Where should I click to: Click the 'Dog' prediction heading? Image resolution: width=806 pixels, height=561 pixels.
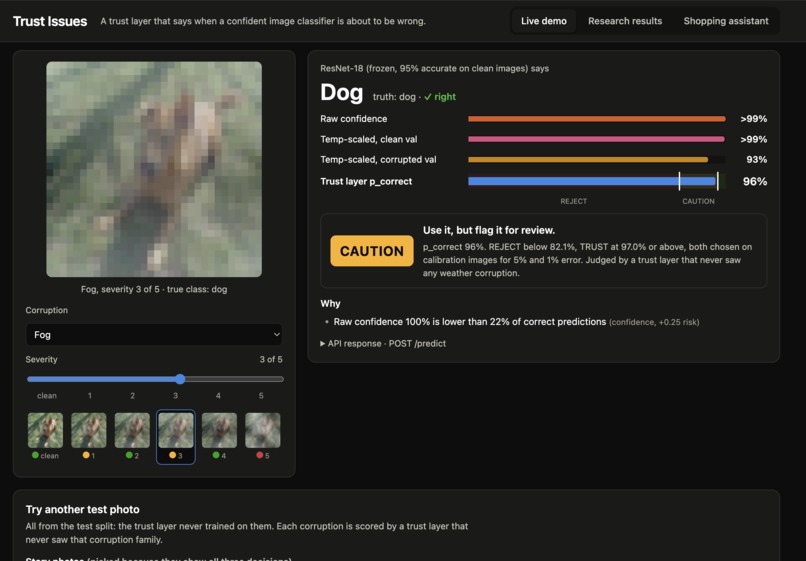pos(341,93)
